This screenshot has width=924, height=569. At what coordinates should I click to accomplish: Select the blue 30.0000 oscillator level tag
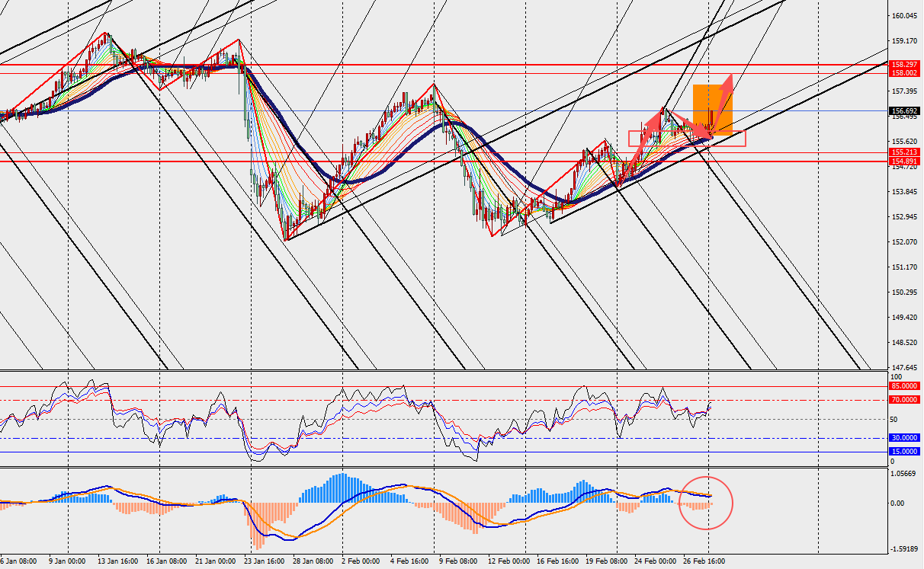coord(904,438)
